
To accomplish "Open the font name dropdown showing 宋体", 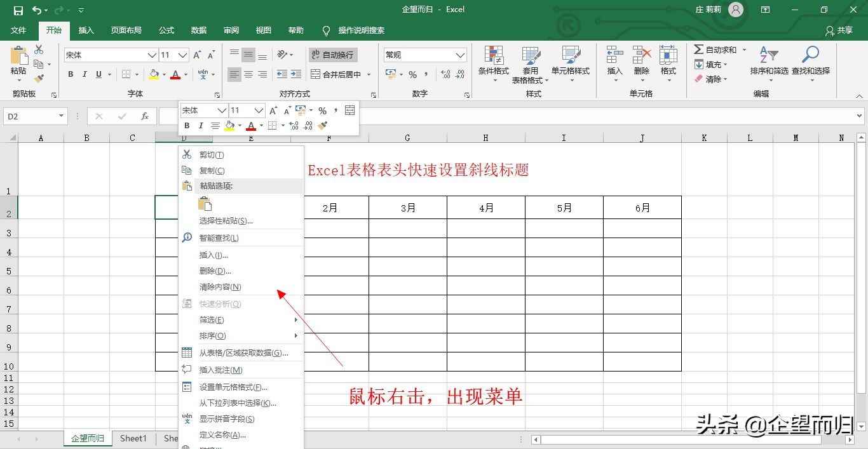I will click(151, 54).
